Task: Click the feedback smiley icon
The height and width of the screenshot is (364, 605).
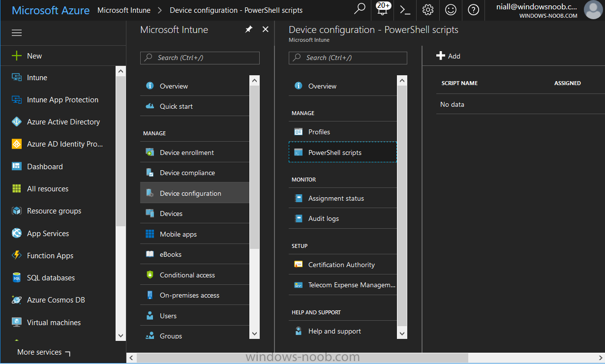Action: (x=451, y=9)
